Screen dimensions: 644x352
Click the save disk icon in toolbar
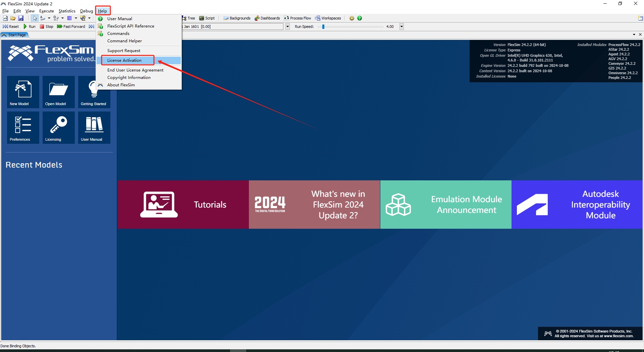point(21,18)
